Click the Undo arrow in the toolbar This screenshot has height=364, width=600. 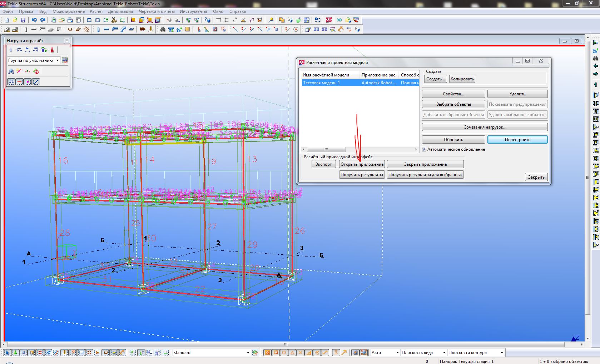point(34,20)
